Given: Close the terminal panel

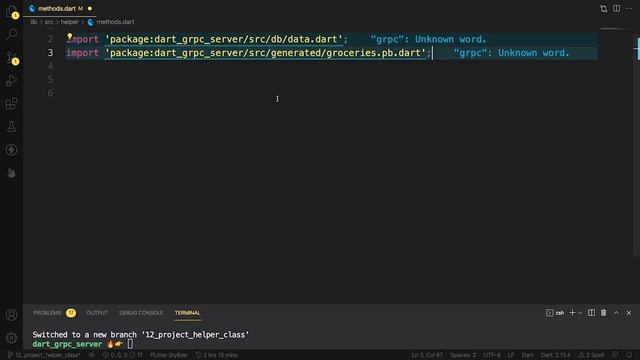Looking at the screenshot, I should 629,313.
